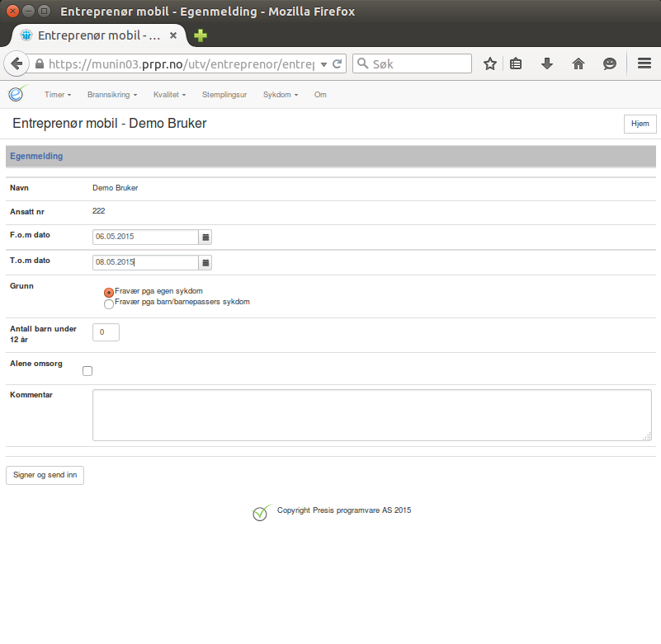Click the Grunn field label

tap(21, 286)
